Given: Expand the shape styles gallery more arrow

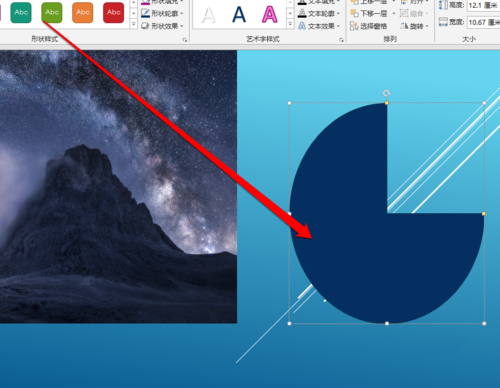Looking at the screenshot, I should click(133, 24).
